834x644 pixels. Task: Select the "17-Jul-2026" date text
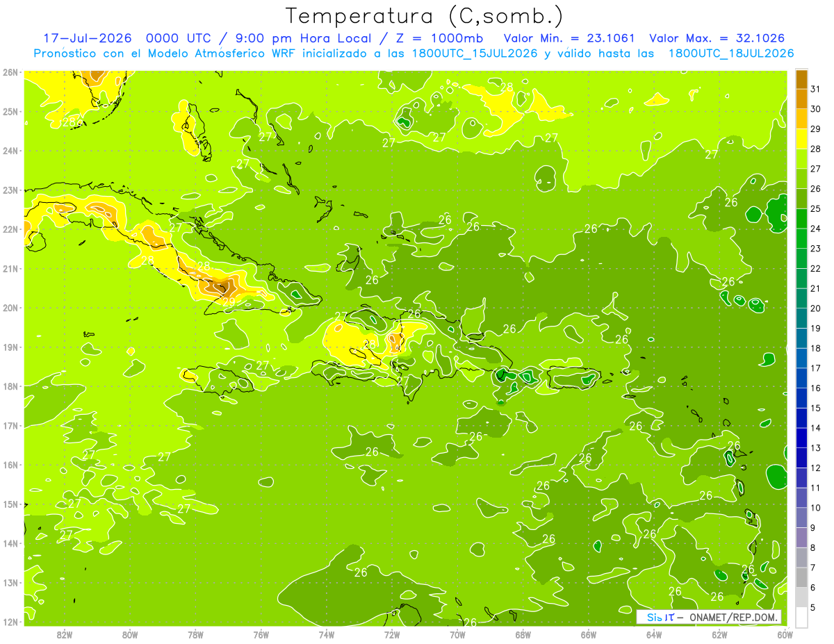coord(87,38)
